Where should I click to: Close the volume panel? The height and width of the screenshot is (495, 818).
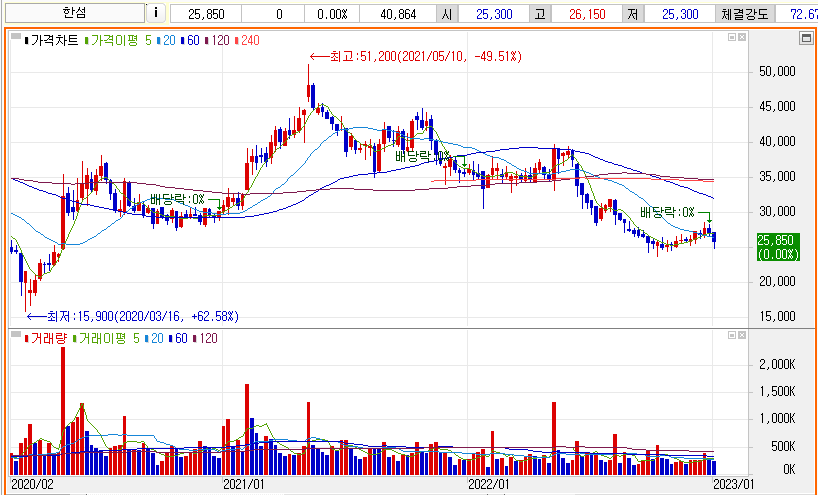pyautogui.click(x=742, y=335)
